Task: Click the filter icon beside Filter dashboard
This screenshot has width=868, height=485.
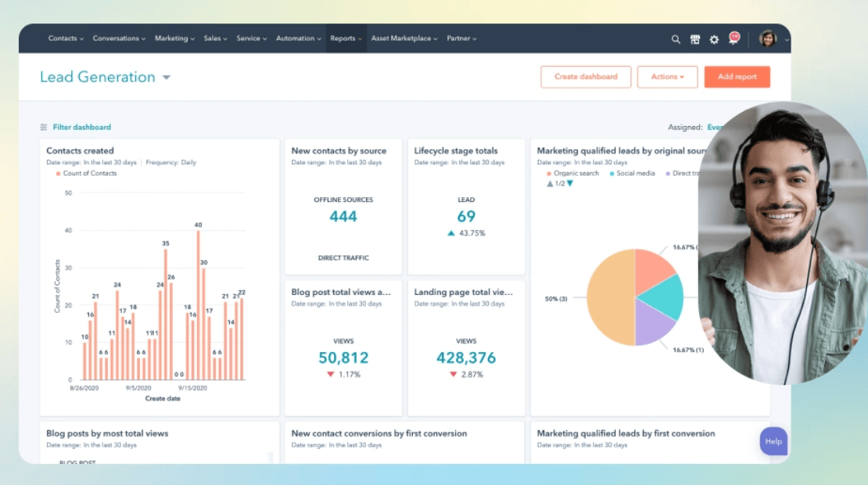Action: [x=44, y=128]
